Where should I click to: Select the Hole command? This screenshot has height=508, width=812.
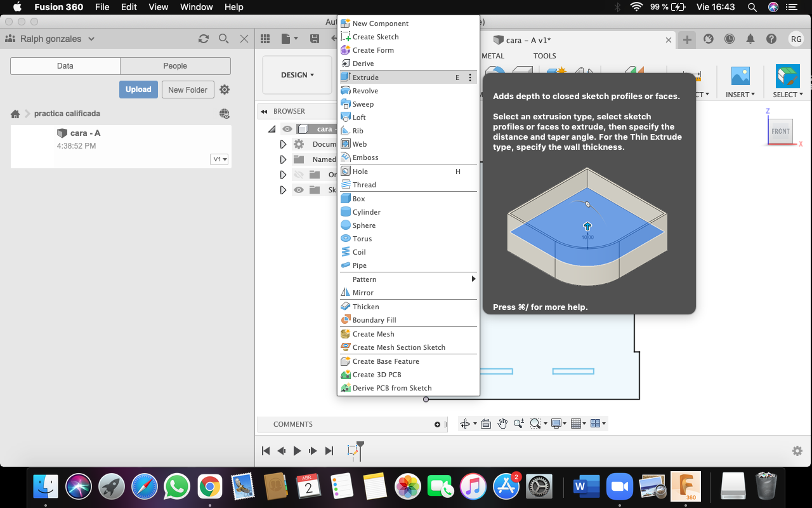[408, 171]
